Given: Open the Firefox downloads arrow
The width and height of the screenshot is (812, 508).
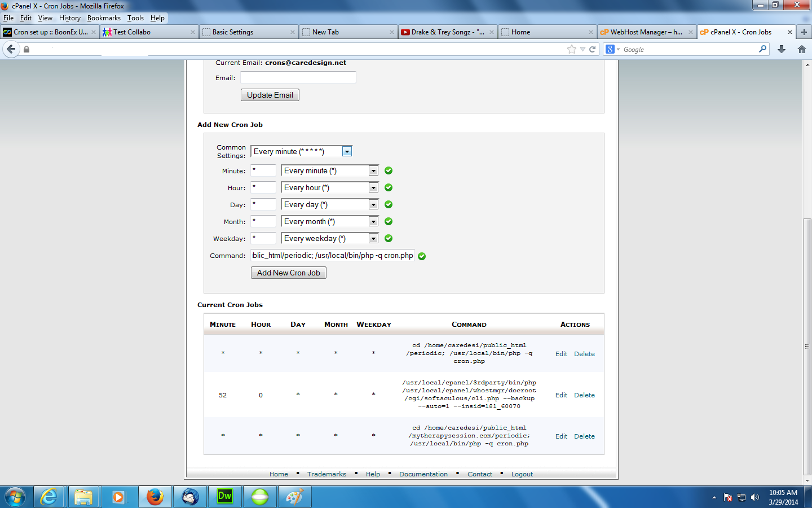Looking at the screenshot, I should coord(782,49).
